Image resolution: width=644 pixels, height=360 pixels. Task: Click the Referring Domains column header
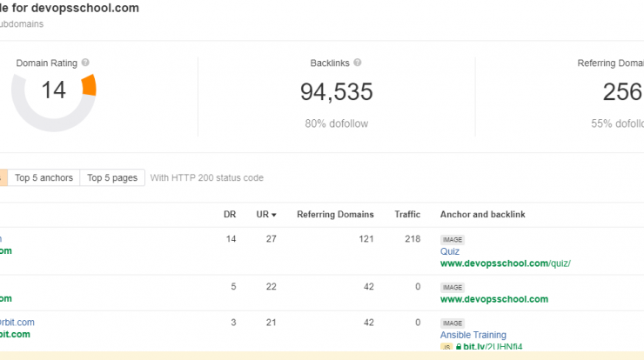(335, 214)
